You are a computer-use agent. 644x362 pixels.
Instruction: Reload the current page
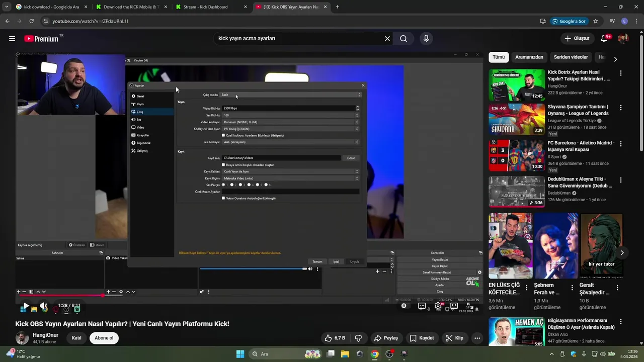(x=31, y=21)
